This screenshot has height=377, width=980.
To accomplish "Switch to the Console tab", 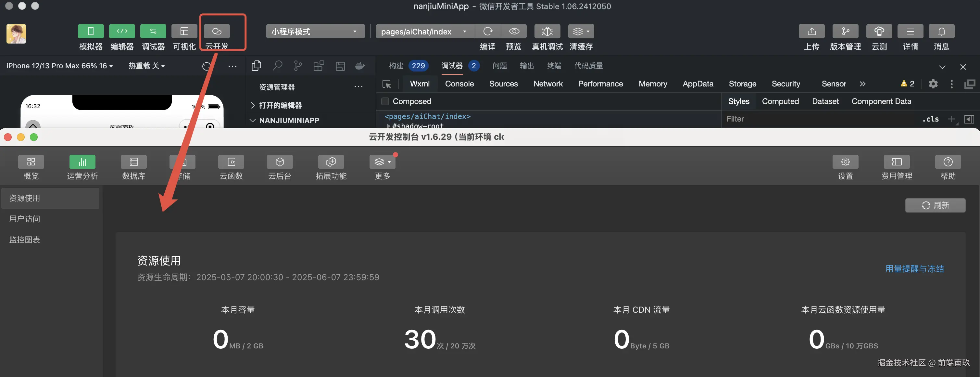I will 459,84.
